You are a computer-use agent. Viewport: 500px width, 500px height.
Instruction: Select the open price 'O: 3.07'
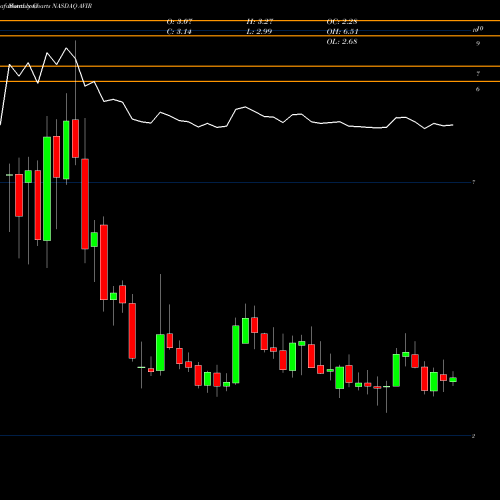coord(179,22)
